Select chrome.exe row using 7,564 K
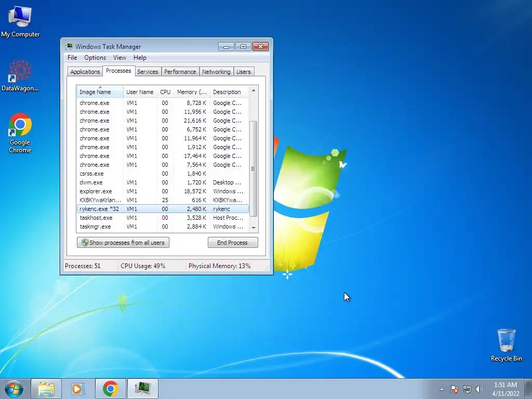This screenshot has width=532, height=399. coord(163,165)
